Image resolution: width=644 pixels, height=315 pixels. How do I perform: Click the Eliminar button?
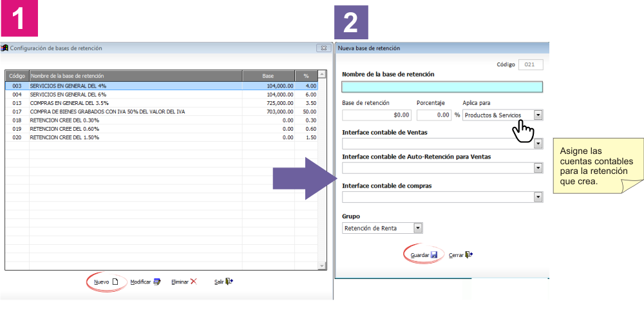pos(184,282)
